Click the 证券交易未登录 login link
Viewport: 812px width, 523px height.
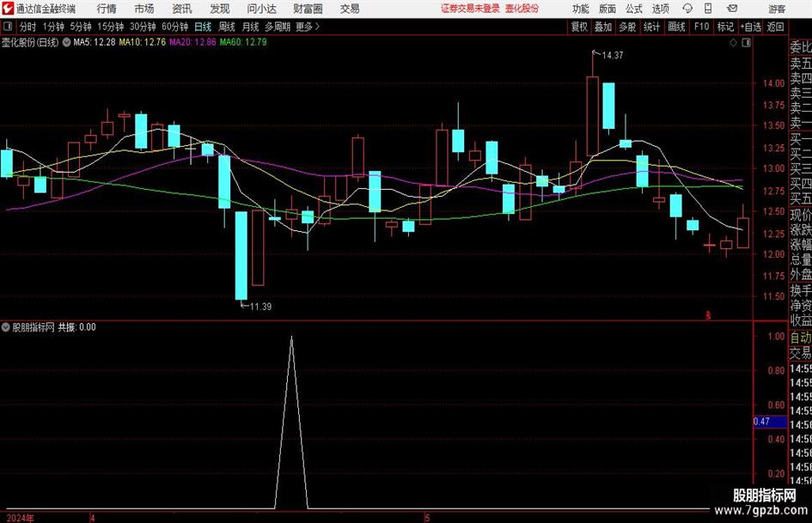click(x=470, y=9)
